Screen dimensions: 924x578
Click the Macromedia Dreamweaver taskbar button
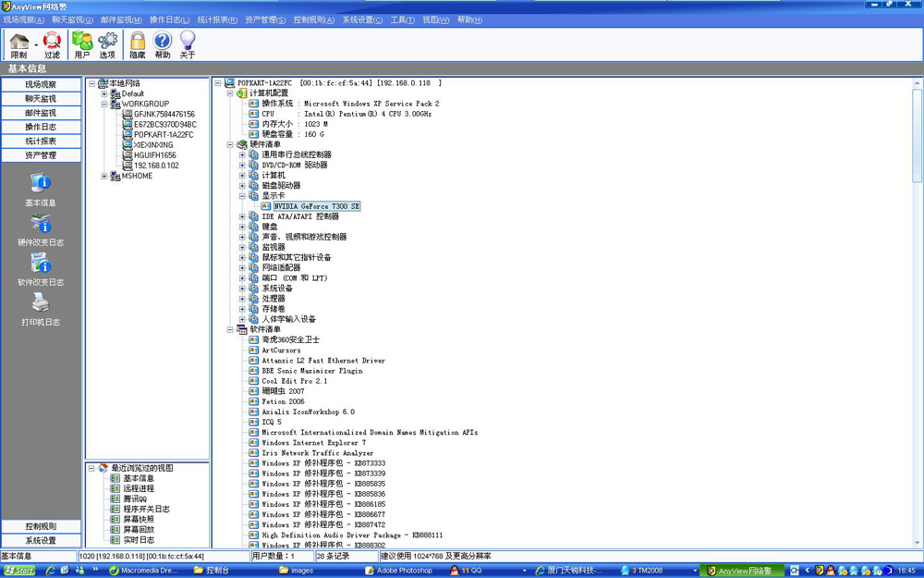click(145, 571)
